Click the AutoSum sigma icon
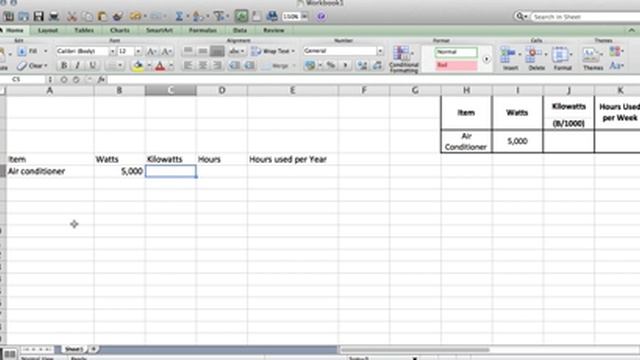 tap(179, 16)
